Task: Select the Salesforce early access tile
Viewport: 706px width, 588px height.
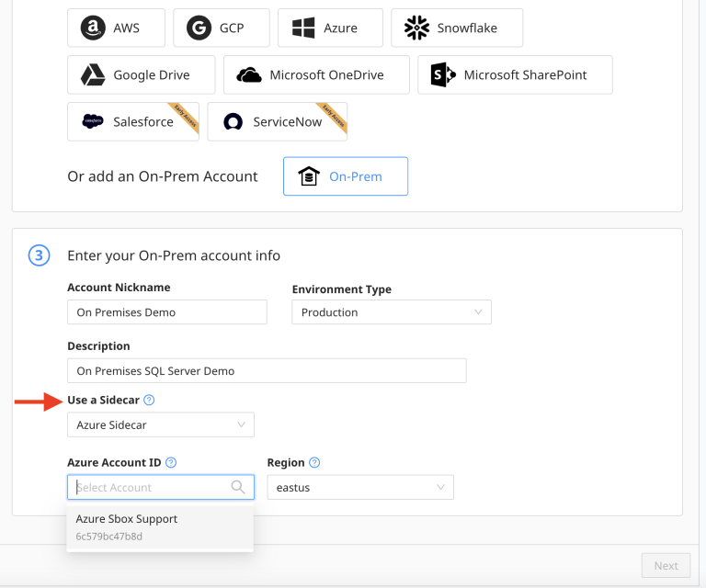Action: click(x=133, y=121)
